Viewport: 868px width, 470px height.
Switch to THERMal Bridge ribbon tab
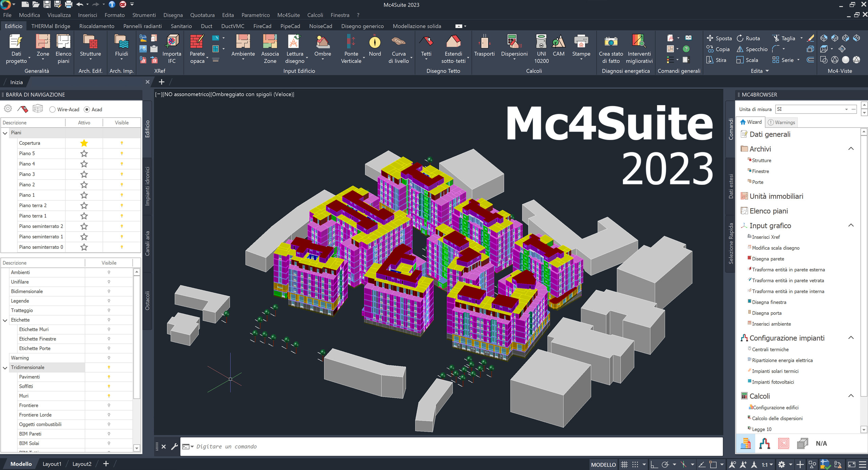click(x=51, y=26)
